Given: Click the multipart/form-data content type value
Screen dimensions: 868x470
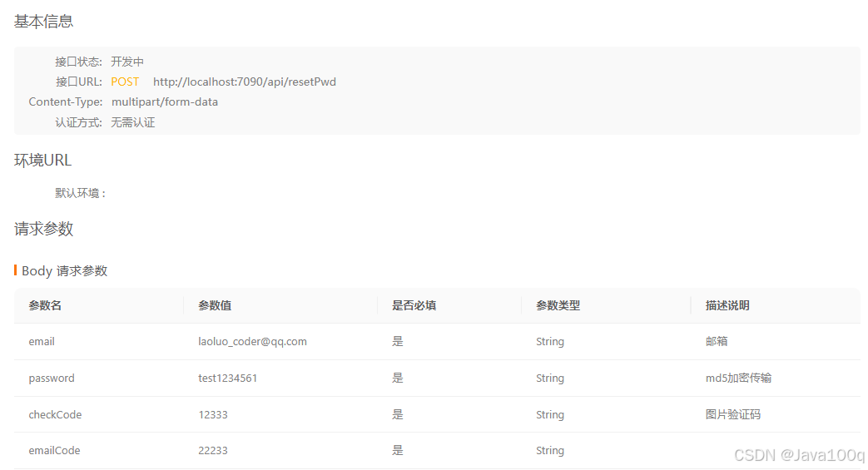Looking at the screenshot, I should (x=165, y=101).
